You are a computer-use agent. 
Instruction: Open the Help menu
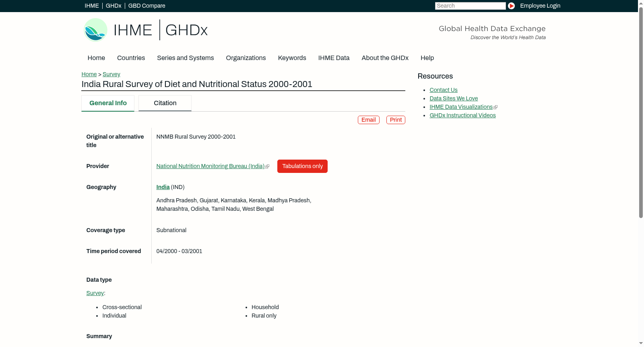[x=427, y=58]
